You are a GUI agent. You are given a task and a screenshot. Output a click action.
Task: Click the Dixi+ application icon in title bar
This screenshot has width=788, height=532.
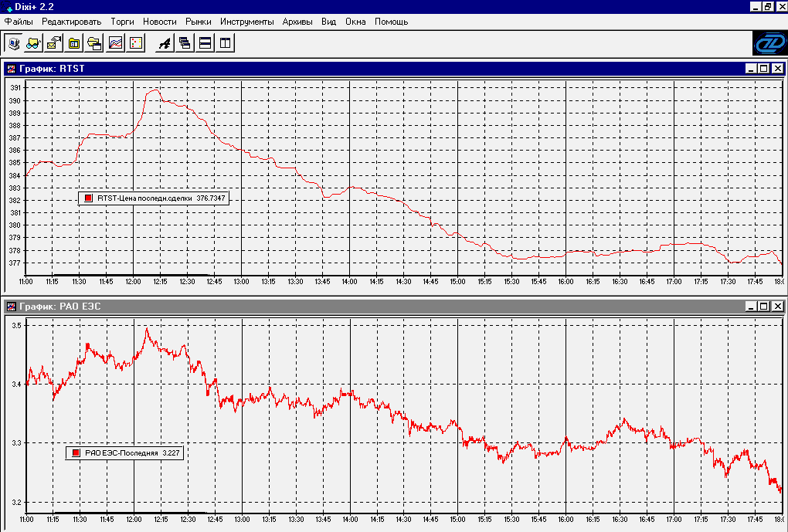7,7
